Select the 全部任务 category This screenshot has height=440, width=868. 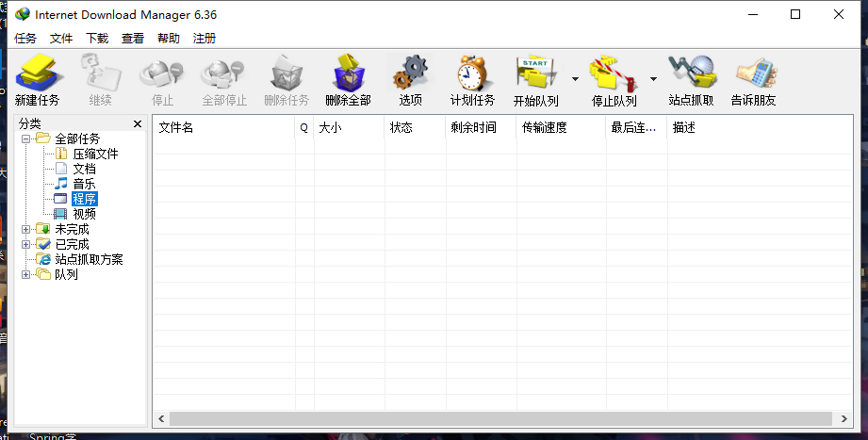click(77, 139)
